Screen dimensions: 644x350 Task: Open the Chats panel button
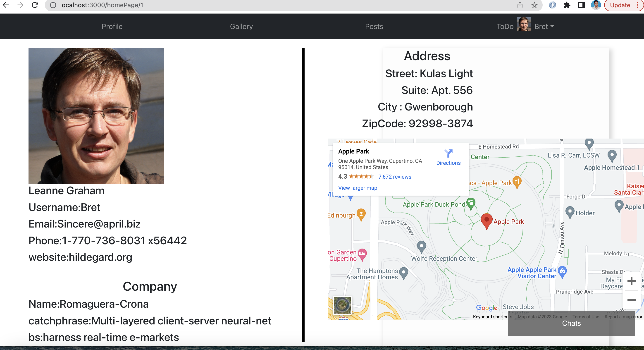click(x=571, y=323)
